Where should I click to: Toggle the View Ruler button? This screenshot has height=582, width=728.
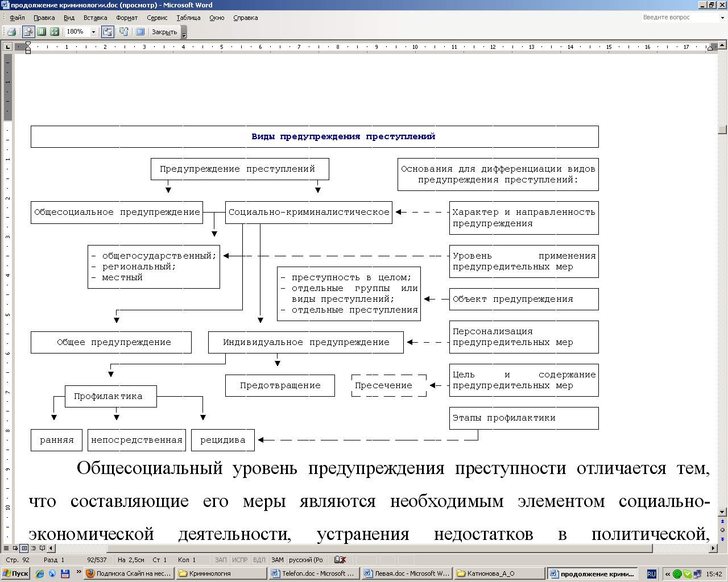point(107,32)
